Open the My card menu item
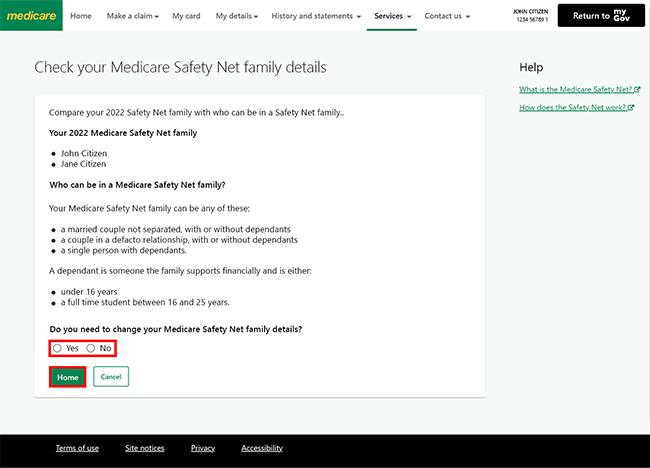 pos(186,16)
